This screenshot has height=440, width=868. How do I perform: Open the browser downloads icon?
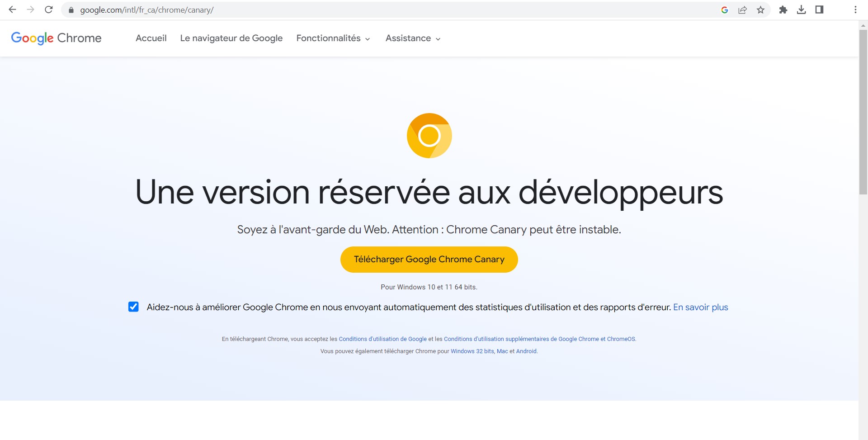801,10
